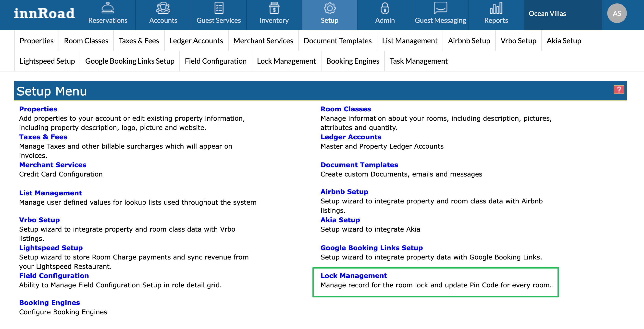644x329 pixels.
Task: Switch to Taxes & Fees submenu tab
Action: tap(139, 41)
